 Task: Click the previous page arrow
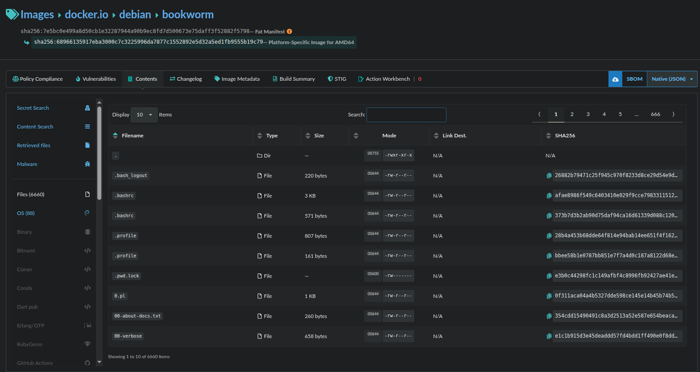[539, 114]
